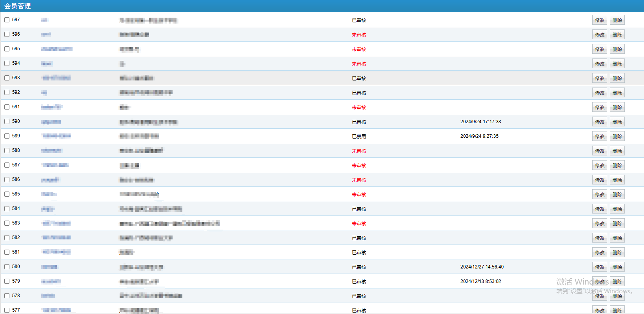Delete member 589 with 删除 button
Screen dimensions: 644x314
[x=617, y=136]
